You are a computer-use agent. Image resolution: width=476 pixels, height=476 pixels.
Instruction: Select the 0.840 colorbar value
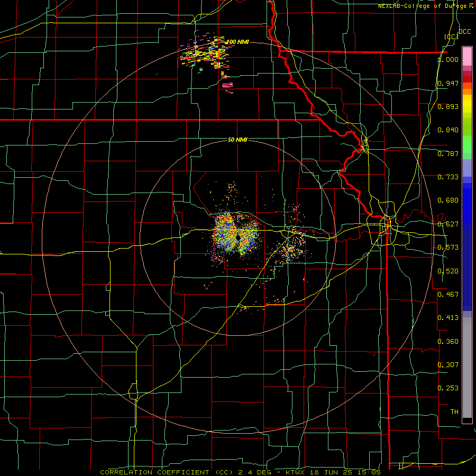coord(448,130)
